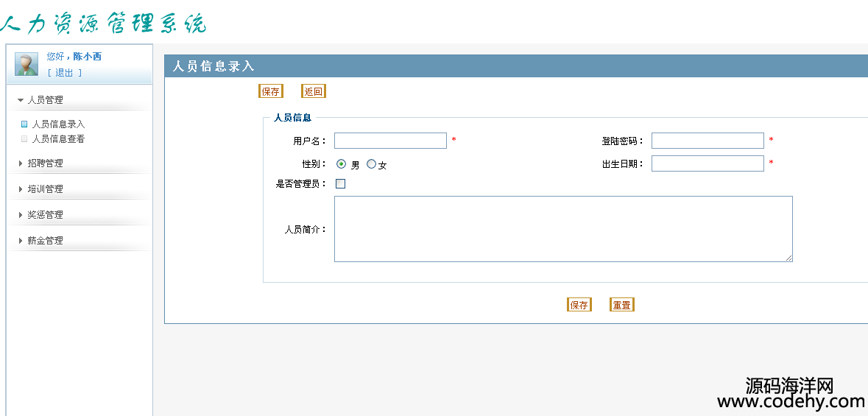
Task: Click the 人员信息录入 page icon in sidebar
Action: 24,124
